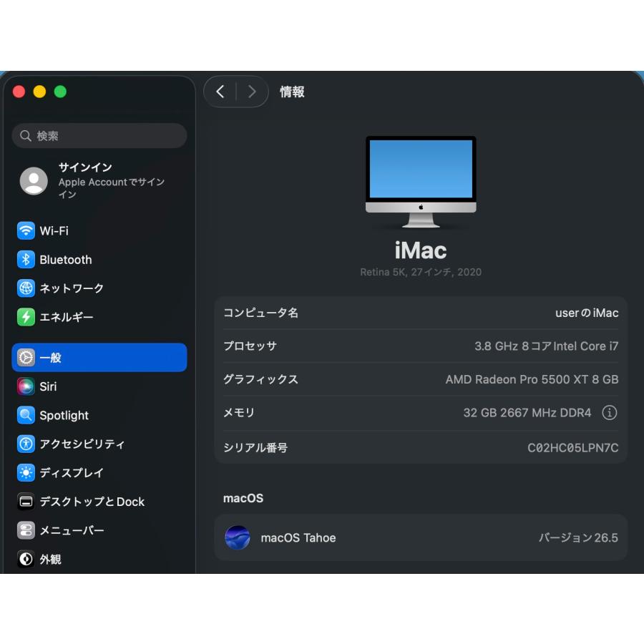Click the memory info circle icon
The width and height of the screenshot is (644, 644).
609,412
